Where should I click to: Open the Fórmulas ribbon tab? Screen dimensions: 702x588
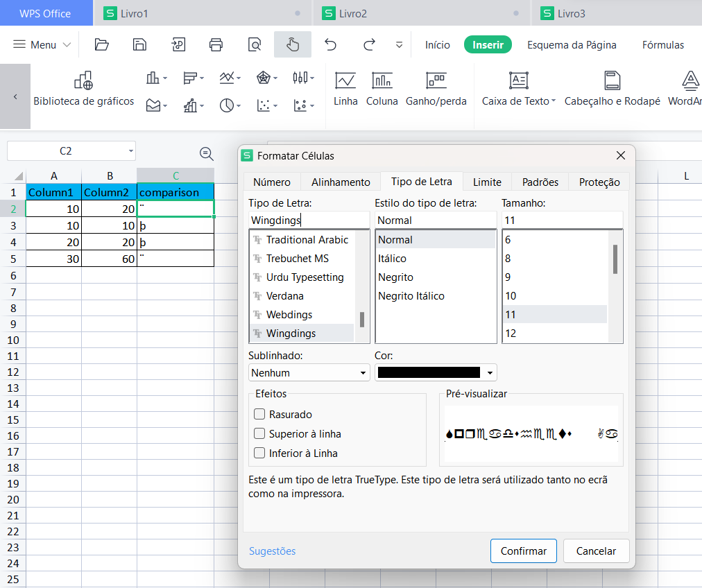(662, 45)
